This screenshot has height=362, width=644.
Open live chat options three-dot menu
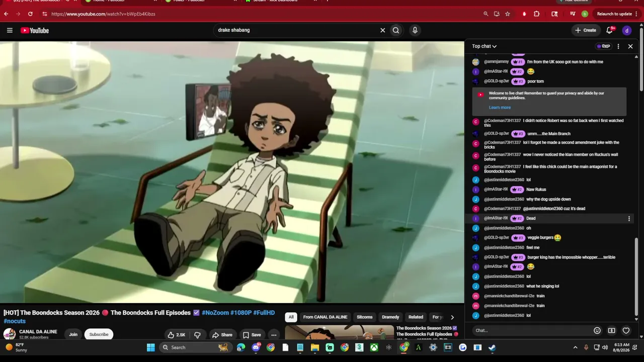pyautogui.click(x=618, y=46)
